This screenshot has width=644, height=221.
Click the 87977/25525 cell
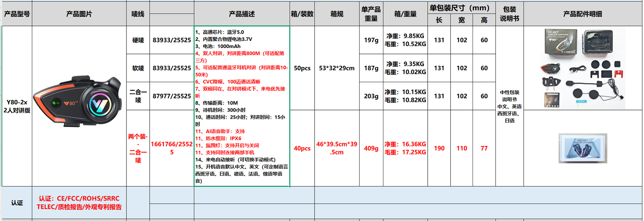[172, 96]
